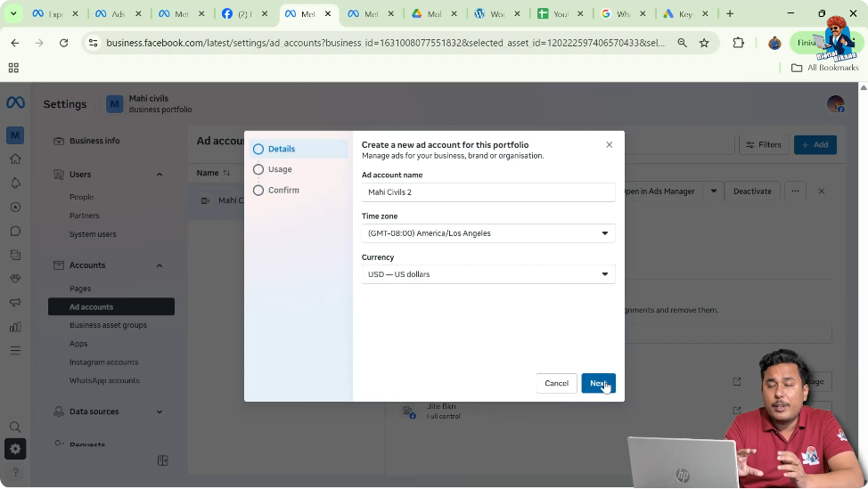Sort by the Name column
This screenshot has width=868, height=489.
click(213, 173)
